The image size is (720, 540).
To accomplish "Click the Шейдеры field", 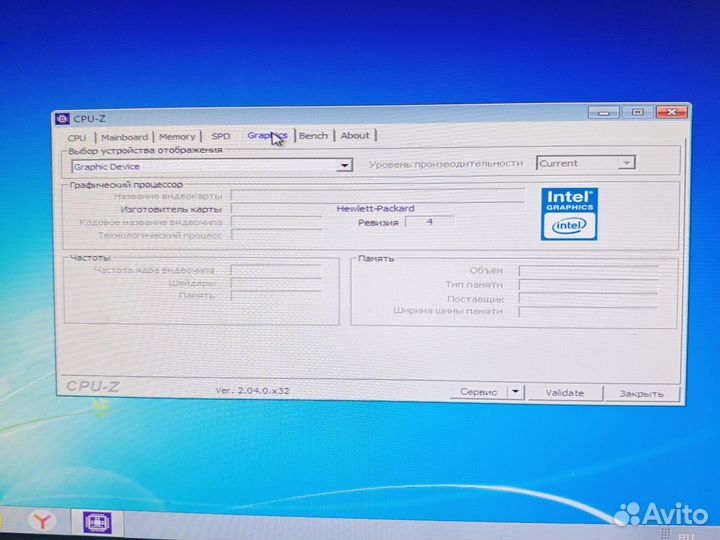I will click(276, 283).
